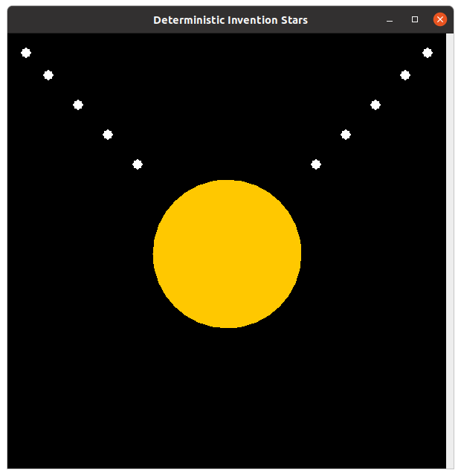This screenshot has width=461, height=476.
Task: Click the 'Deterministic Invention Stars' title bar text
Action: click(230, 20)
